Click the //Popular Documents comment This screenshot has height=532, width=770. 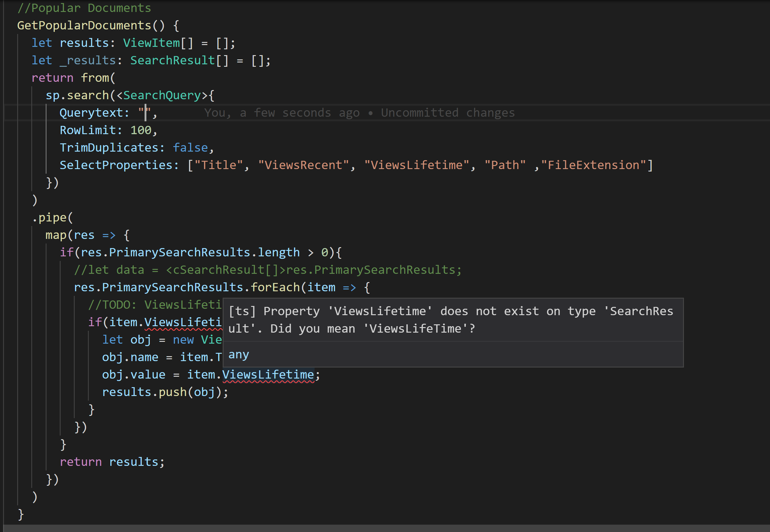click(84, 7)
